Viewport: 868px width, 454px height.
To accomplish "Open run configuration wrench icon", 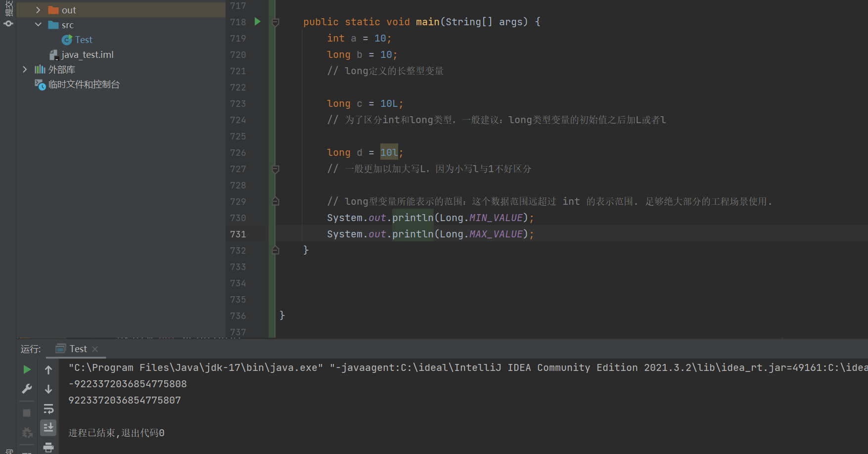I will point(27,389).
